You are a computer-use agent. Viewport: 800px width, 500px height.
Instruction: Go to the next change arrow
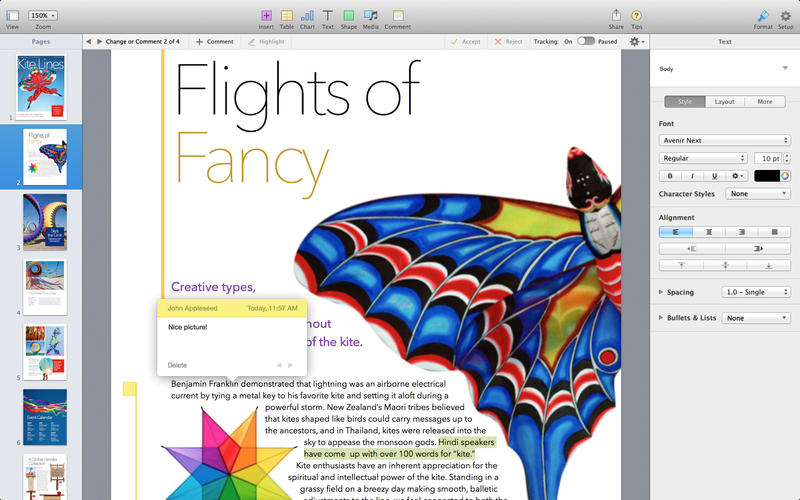click(99, 41)
